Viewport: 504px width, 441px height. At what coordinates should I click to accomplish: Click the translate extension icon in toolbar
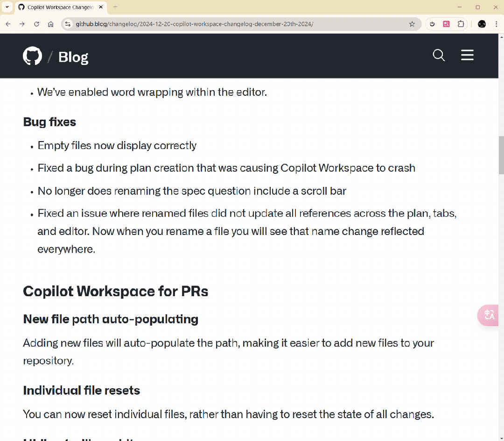[447, 24]
